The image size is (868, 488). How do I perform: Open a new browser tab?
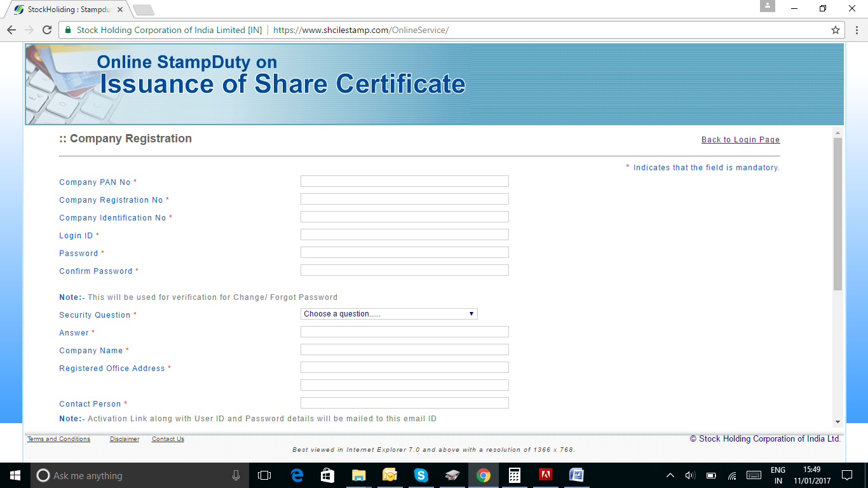point(144,10)
